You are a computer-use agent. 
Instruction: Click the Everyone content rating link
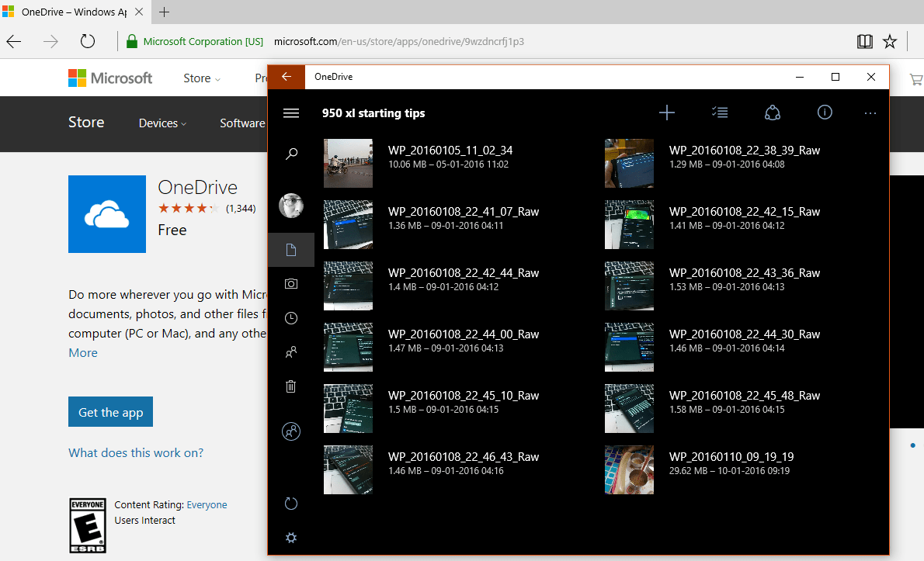pyautogui.click(x=207, y=504)
